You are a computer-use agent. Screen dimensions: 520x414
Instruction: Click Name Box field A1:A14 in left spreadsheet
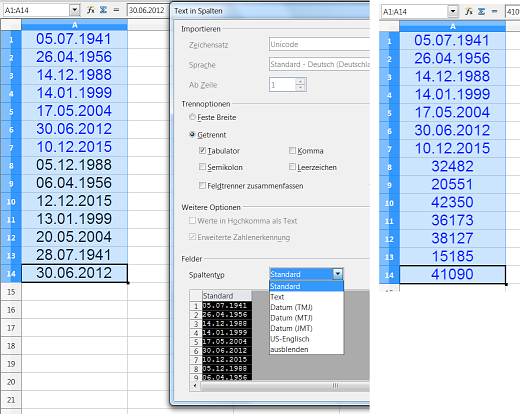point(37,10)
